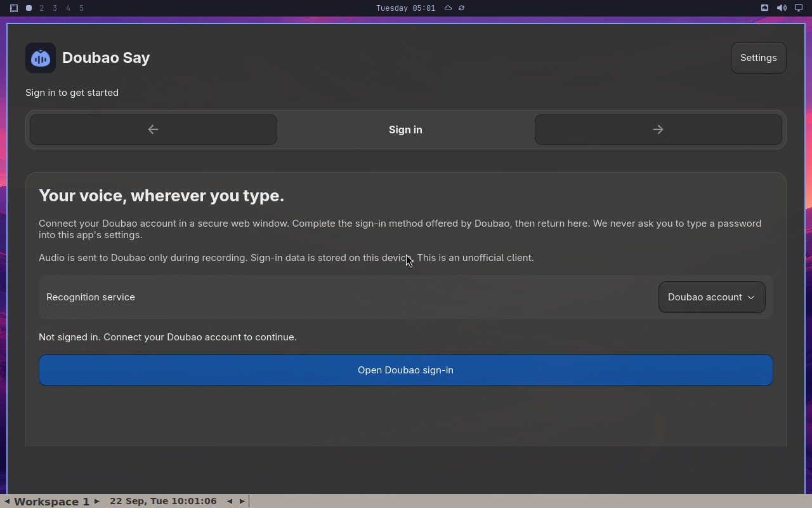Click the Doubao Say app logo

(x=41, y=58)
